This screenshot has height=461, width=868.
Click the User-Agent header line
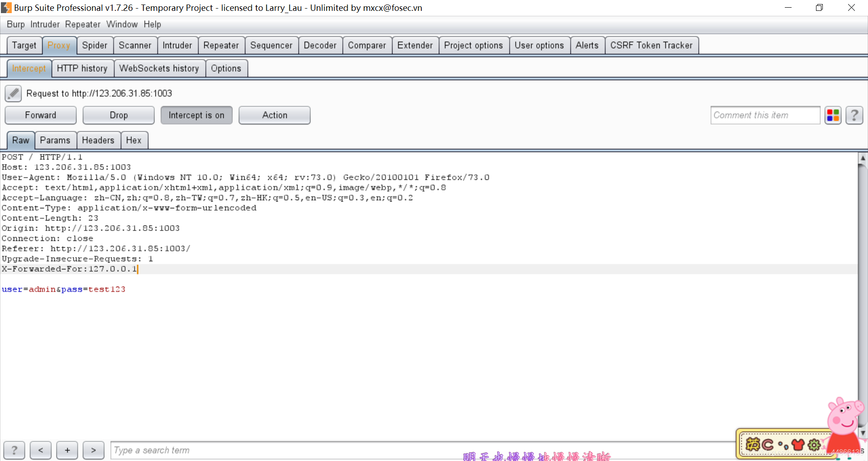coord(245,177)
